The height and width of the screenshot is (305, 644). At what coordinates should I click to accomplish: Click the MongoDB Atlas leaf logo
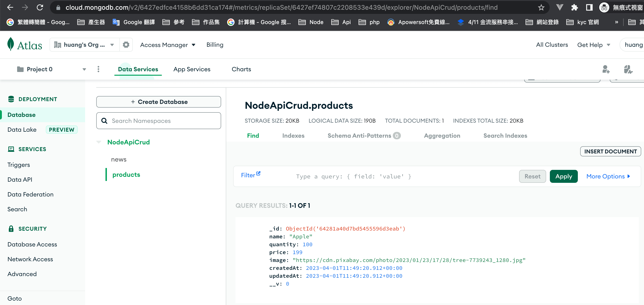point(10,44)
